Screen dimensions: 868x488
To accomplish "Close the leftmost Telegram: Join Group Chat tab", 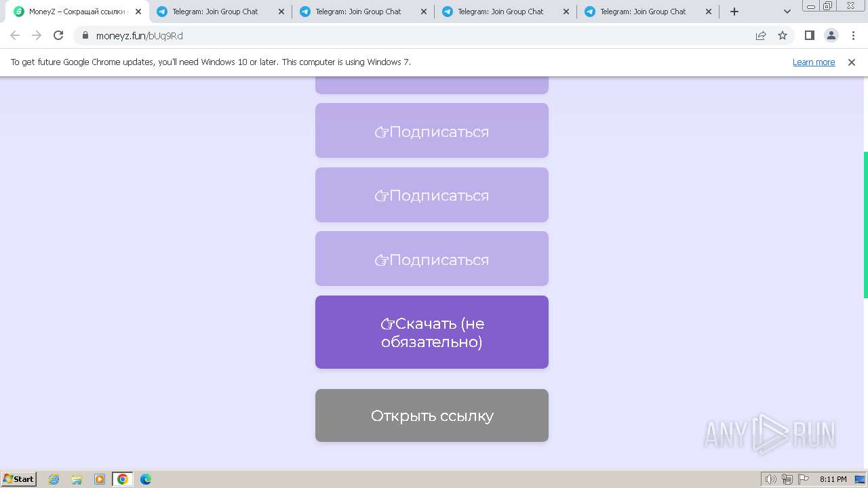I will click(x=281, y=12).
